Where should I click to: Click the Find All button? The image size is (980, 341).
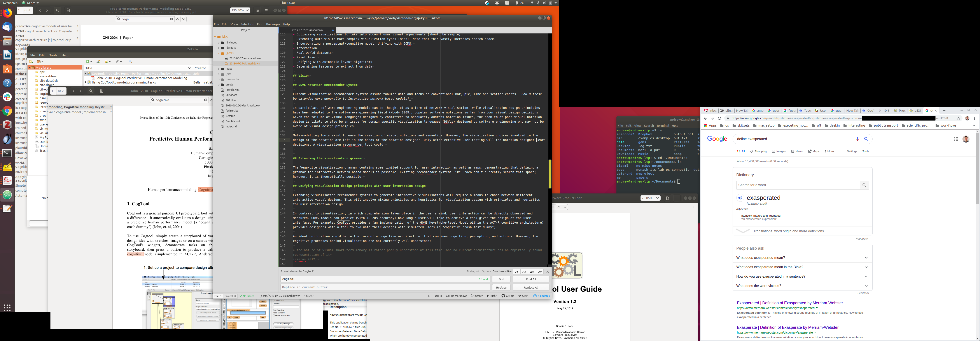tap(531, 279)
